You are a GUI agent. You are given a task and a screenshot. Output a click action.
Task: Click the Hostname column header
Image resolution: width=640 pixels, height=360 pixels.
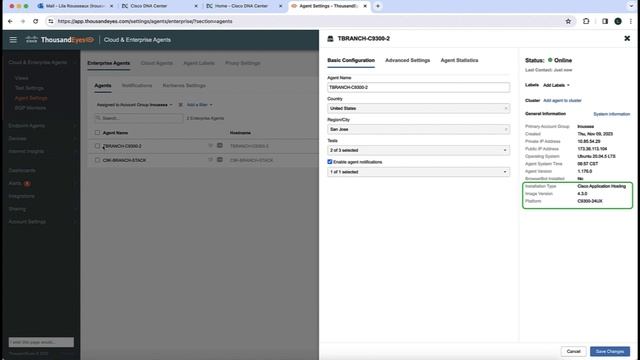tap(240, 133)
